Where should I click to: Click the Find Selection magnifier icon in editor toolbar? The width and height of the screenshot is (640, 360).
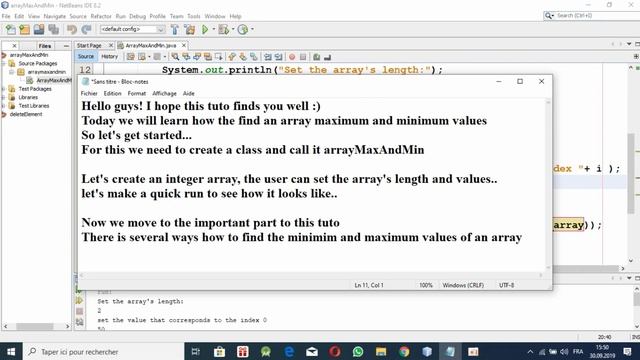(x=175, y=57)
